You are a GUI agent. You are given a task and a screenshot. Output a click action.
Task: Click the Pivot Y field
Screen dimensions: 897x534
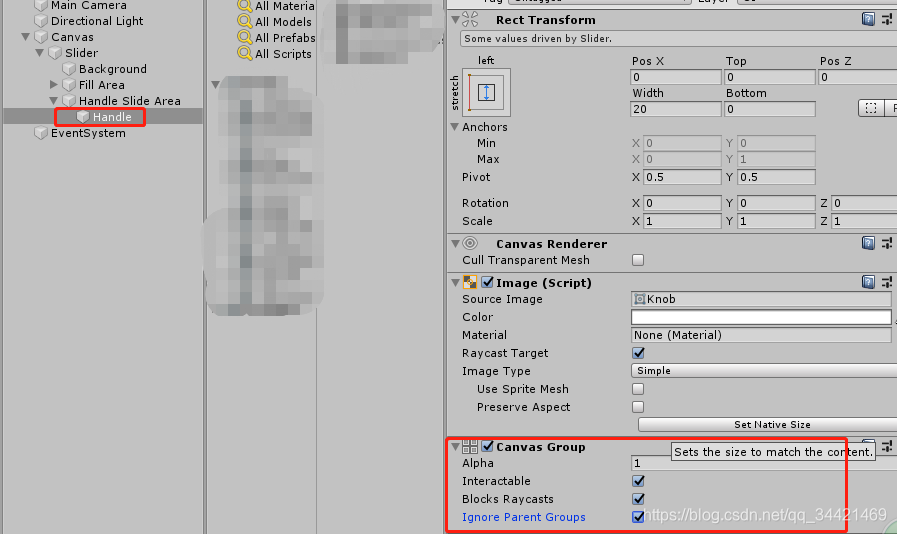pos(776,177)
